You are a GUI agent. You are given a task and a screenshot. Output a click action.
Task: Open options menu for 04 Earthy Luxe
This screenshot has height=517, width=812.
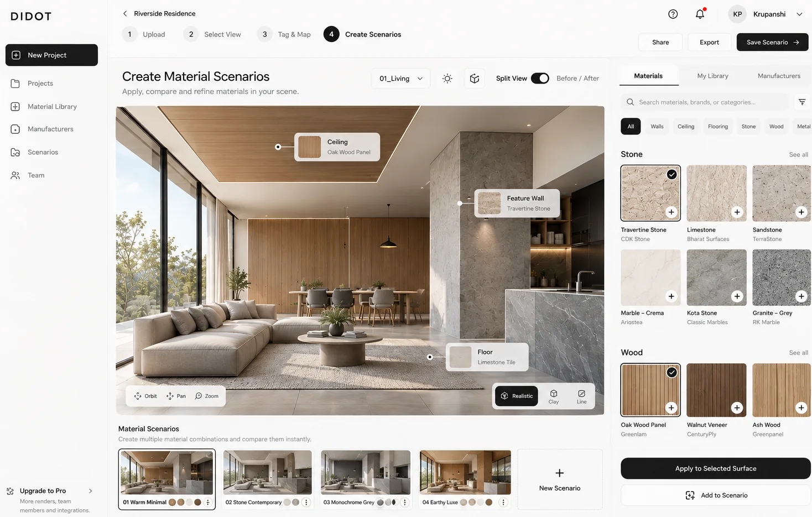503,503
